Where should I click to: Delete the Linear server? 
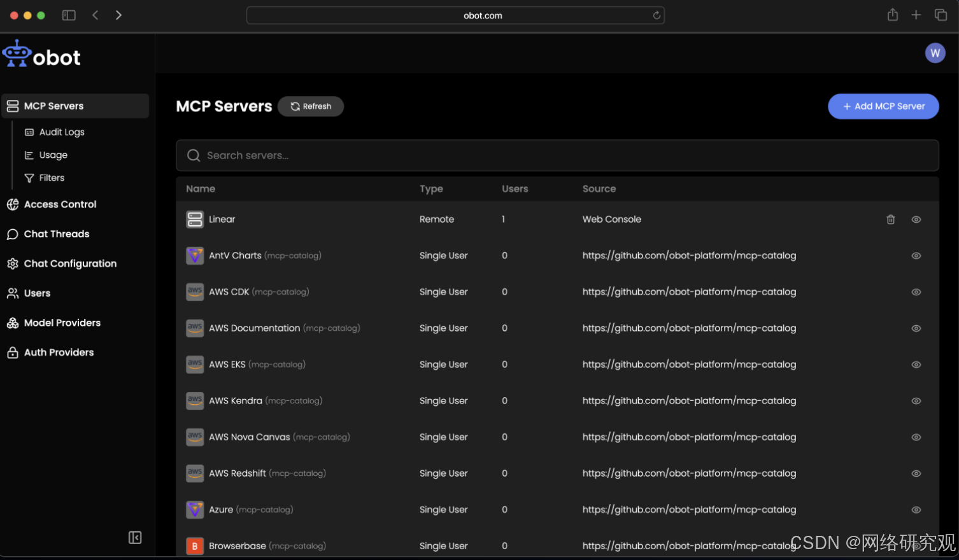click(x=891, y=220)
